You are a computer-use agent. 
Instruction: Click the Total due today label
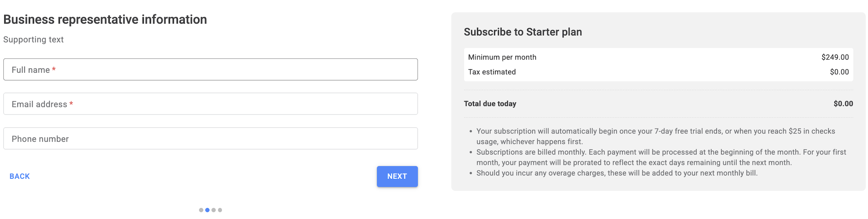click(490, 104)
